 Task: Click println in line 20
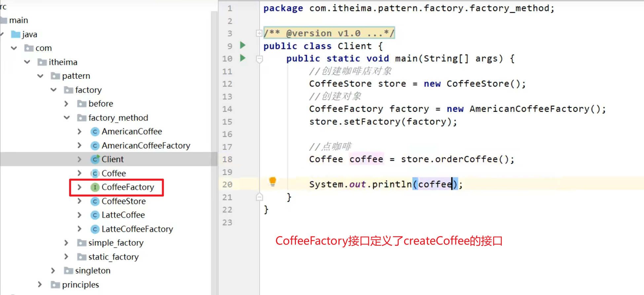[392, 184]
